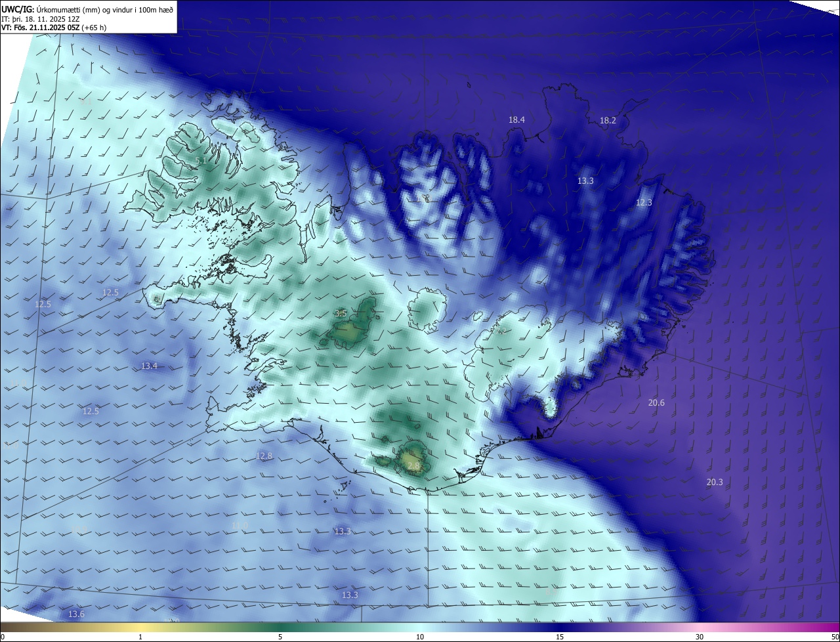Screen dimensions: 840x642
Task: Click the 15 tick label on the color scale
Action: [x=560, y=637]
